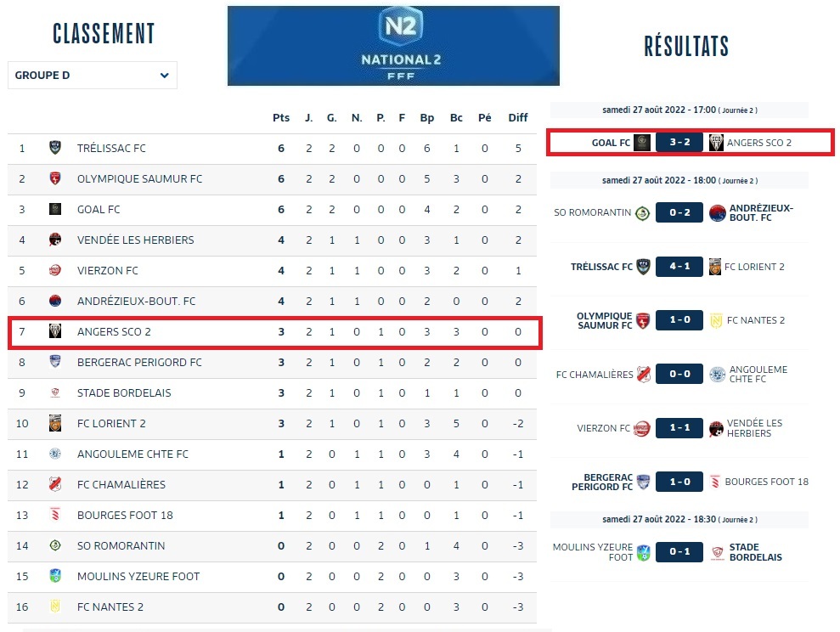Image resolution: width=840 pixels, height=632 pixels.
Task: Click the Vendée Les Herbiers crest in table
Action: (x=55, y=240)
